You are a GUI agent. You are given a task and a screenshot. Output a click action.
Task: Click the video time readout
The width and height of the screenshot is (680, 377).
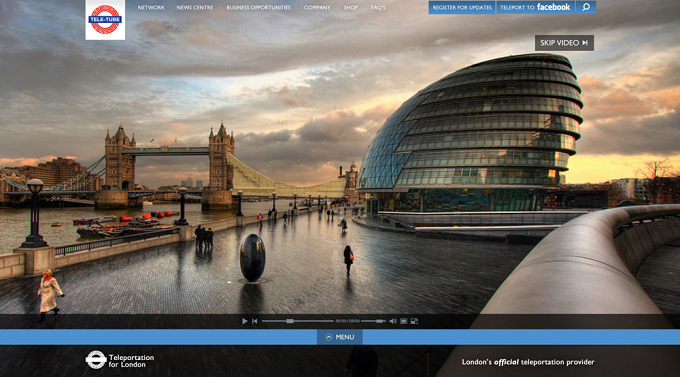(x=347, y=321)
